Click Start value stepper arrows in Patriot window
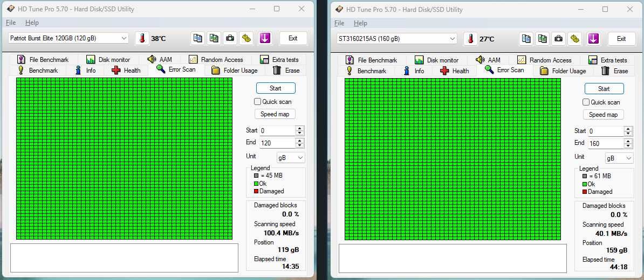 pos(300,131)
